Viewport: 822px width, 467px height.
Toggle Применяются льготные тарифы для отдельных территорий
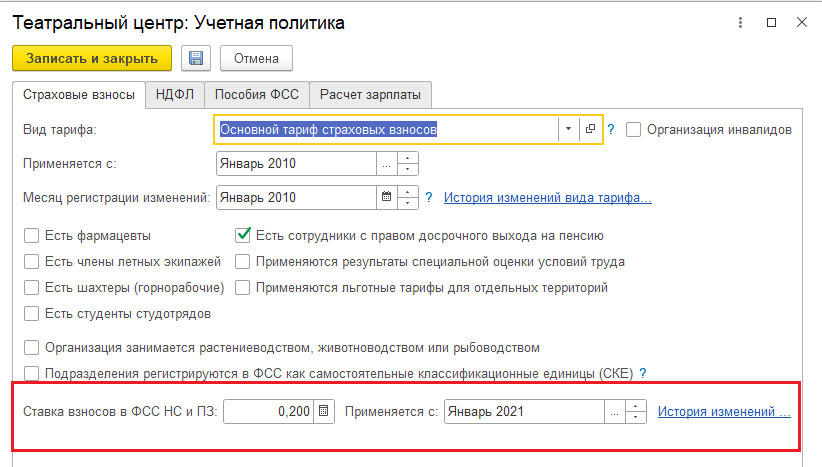point(243,288)
